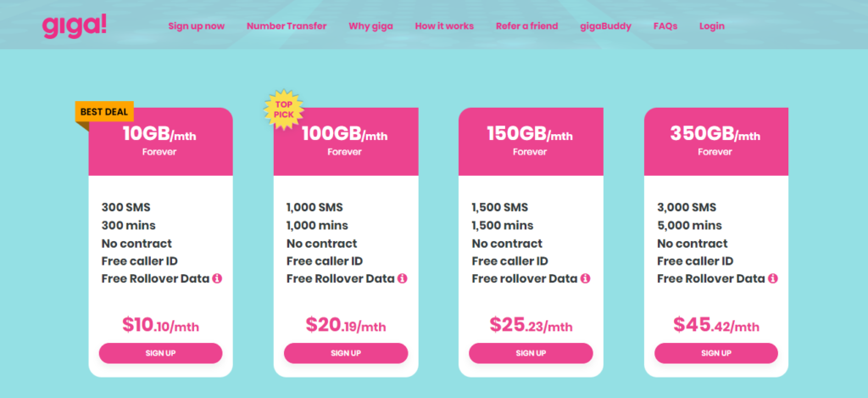Image resolution: width=868 pixels, height=398 pixels.
Task: Sign up for the $20.19/mth plan
Action: [x=346, y=353]
